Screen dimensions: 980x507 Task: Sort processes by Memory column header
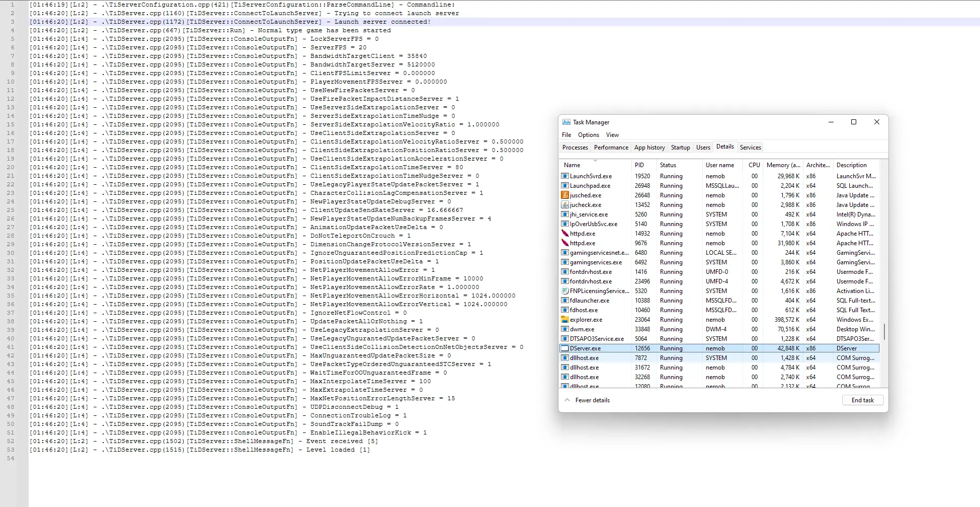point(783,165)
